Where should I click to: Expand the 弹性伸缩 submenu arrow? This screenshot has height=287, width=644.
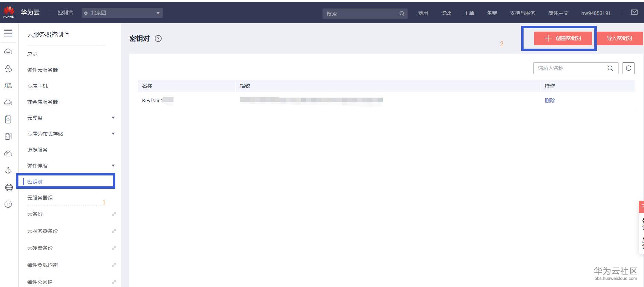[x=113, y=166]
